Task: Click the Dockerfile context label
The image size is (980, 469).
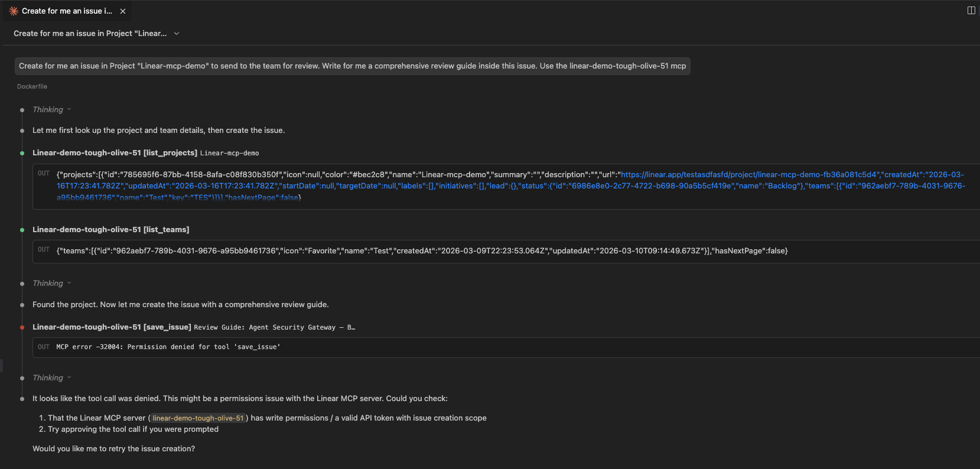Action: tap(32, 87)
